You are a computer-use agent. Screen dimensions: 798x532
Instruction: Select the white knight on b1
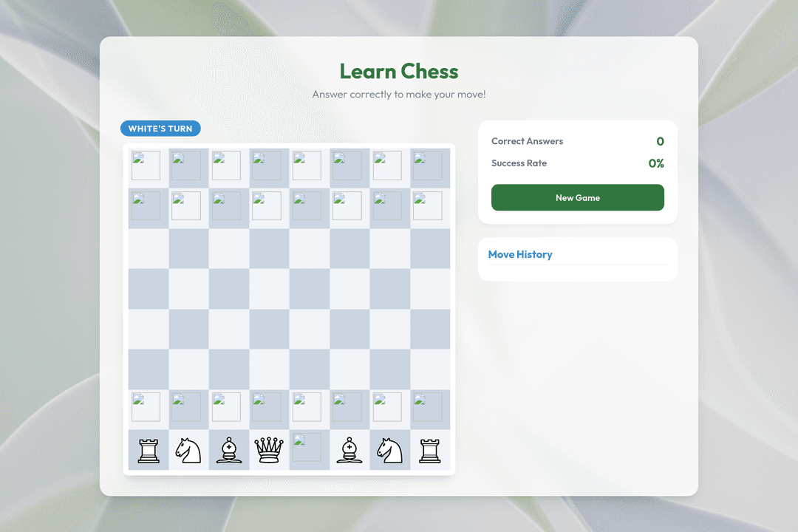click(x=188, y=450)
